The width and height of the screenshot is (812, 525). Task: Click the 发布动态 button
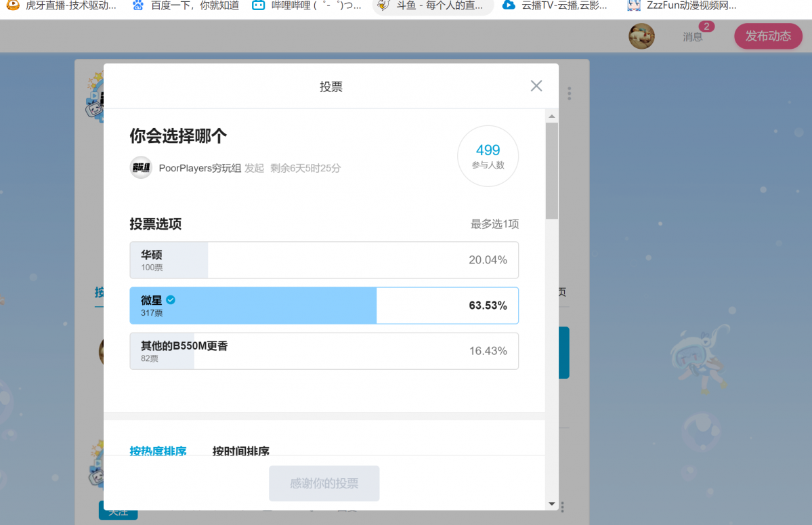point(768,37)
